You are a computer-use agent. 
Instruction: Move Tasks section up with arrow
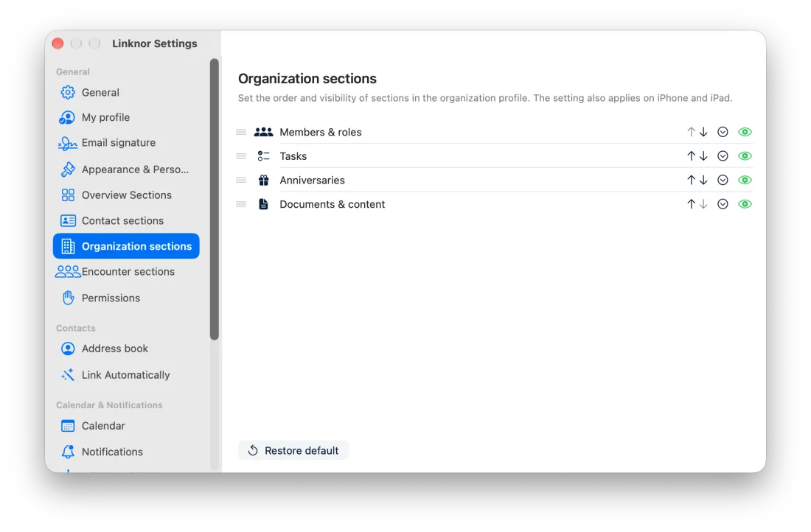(x=691, y=156)
